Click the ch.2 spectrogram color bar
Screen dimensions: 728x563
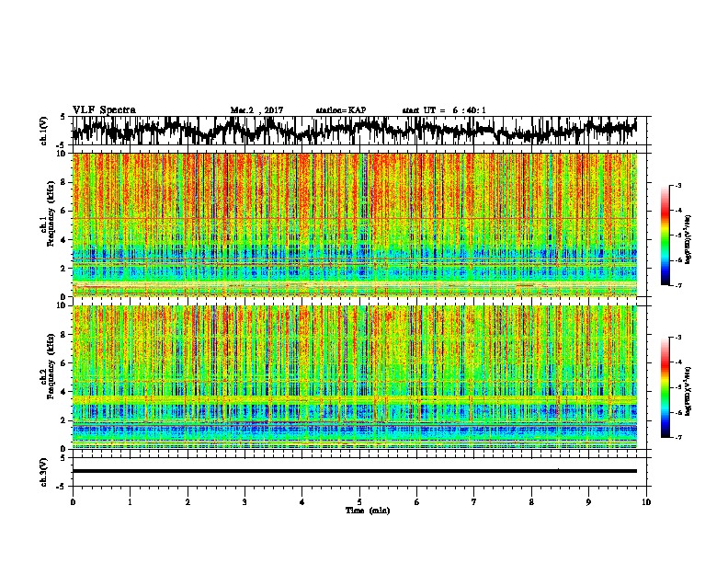click(665, 387)
